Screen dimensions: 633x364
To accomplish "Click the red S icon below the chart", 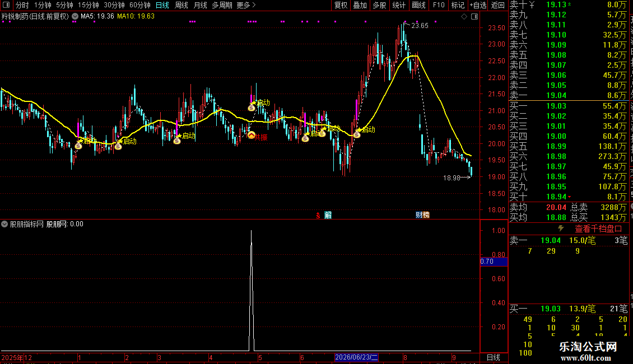I will pyautogui.click(x=318, y=216).
